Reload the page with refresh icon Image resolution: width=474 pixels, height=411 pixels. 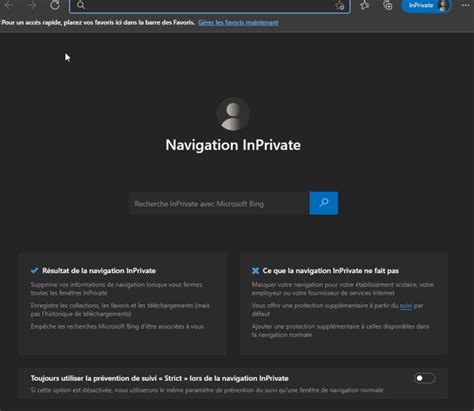point(55,5)
